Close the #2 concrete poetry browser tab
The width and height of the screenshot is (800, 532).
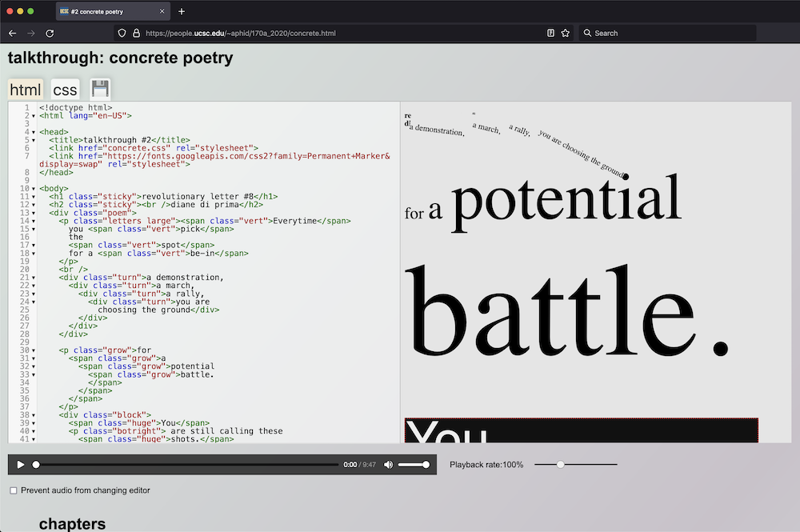(162, 12)
